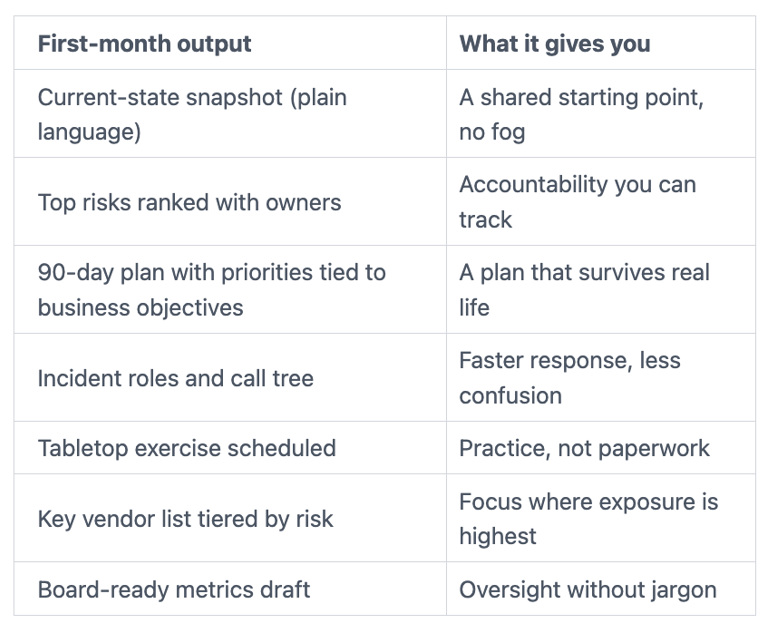Select the "Incident roles and call tree" cell
Screen dimensions: 768x633
(x=175, y=378)
